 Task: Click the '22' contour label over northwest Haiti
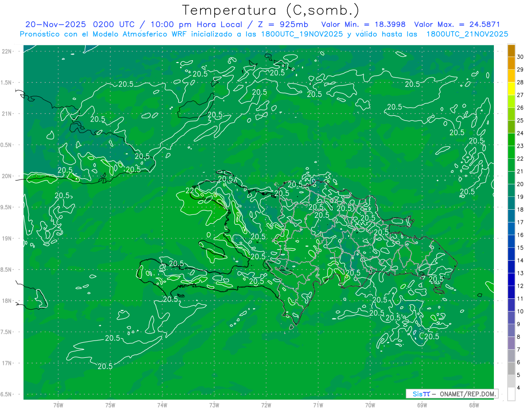click(189, 190)
